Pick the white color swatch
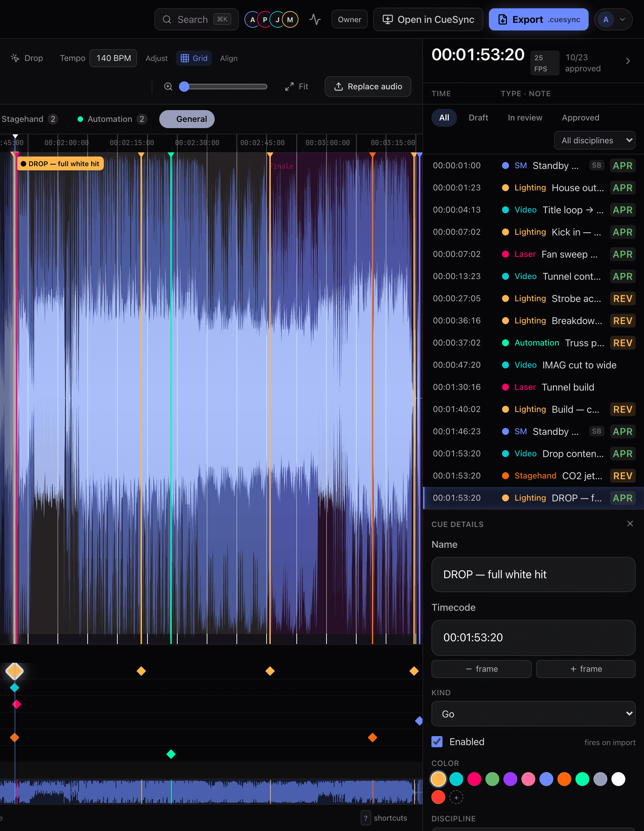Screen dimensions: 644x831 (x=618, y=779)
